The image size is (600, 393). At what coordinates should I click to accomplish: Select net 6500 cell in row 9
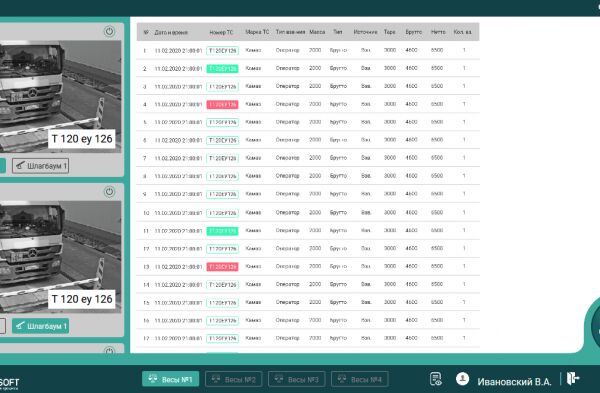[x=437, y=194]
